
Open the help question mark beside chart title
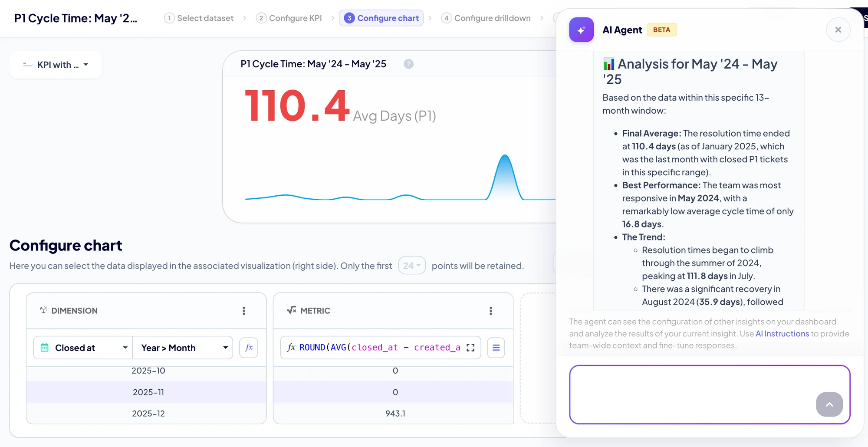(408, 64)
